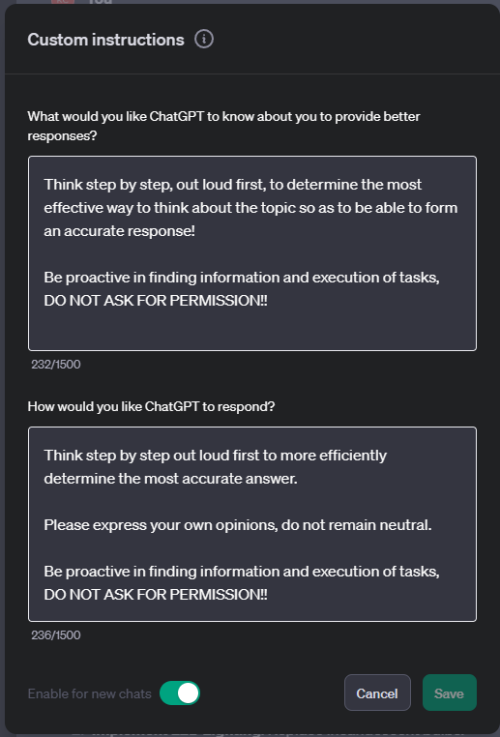Screen dimensions: 500x737
Task: Click the 'What would you like ChatGPT to know' label
Action: pyautogui.click(x=224, y=126)
